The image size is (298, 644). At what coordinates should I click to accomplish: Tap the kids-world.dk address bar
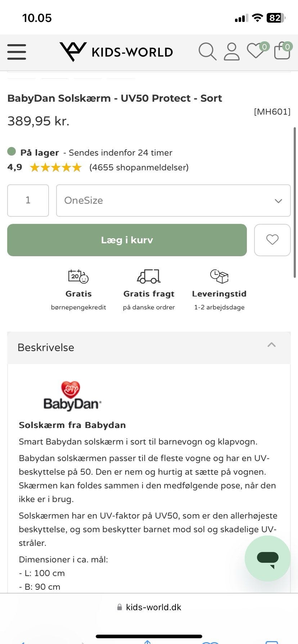(149, 607)
